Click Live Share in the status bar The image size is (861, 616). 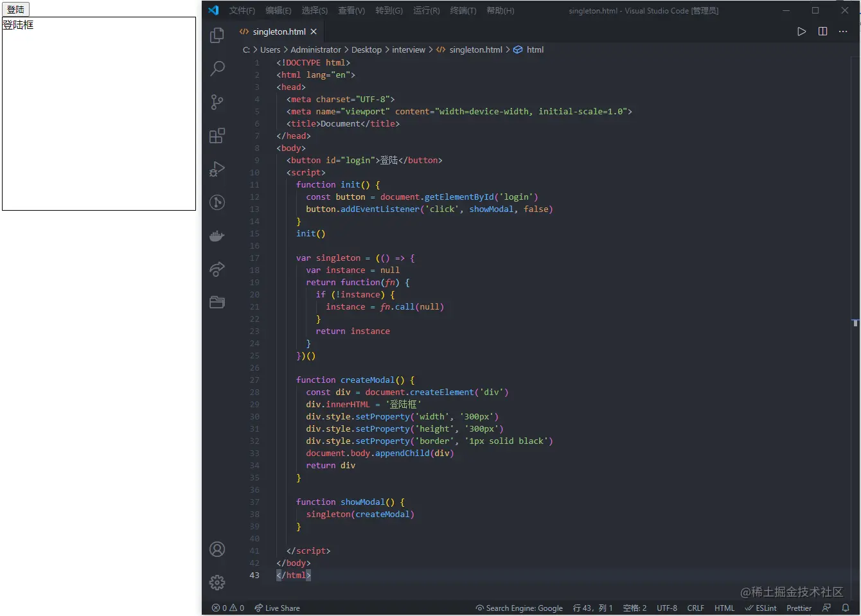coord(277,608)
